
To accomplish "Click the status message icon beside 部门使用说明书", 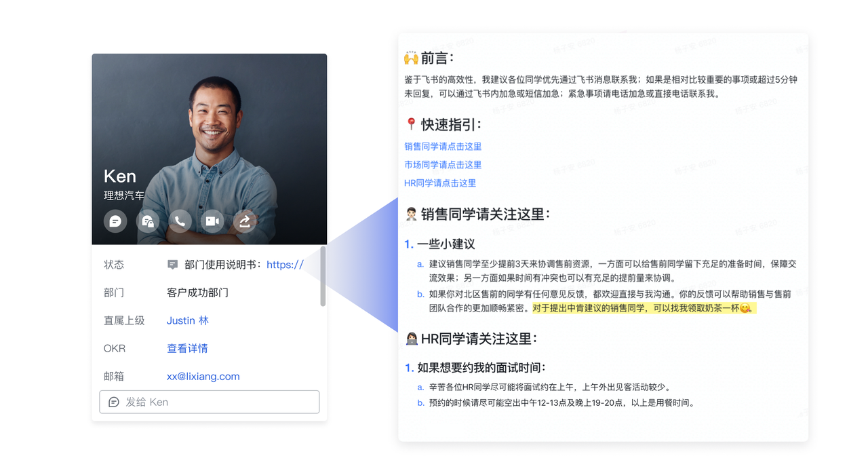I will point(173,265).
